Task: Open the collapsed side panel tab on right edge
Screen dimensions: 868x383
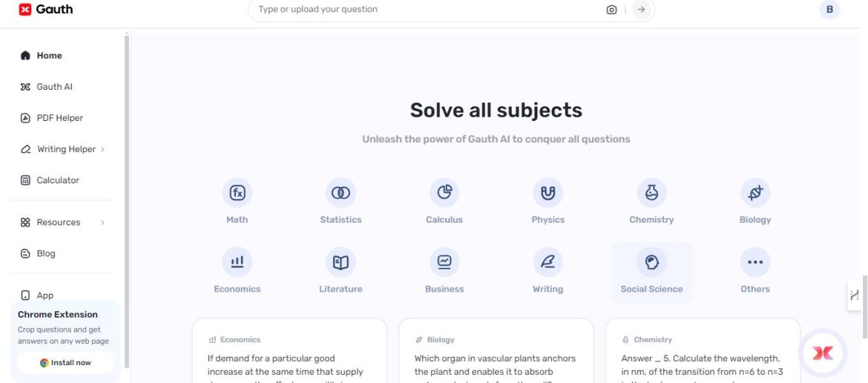Action: click(x=855, y=295)
